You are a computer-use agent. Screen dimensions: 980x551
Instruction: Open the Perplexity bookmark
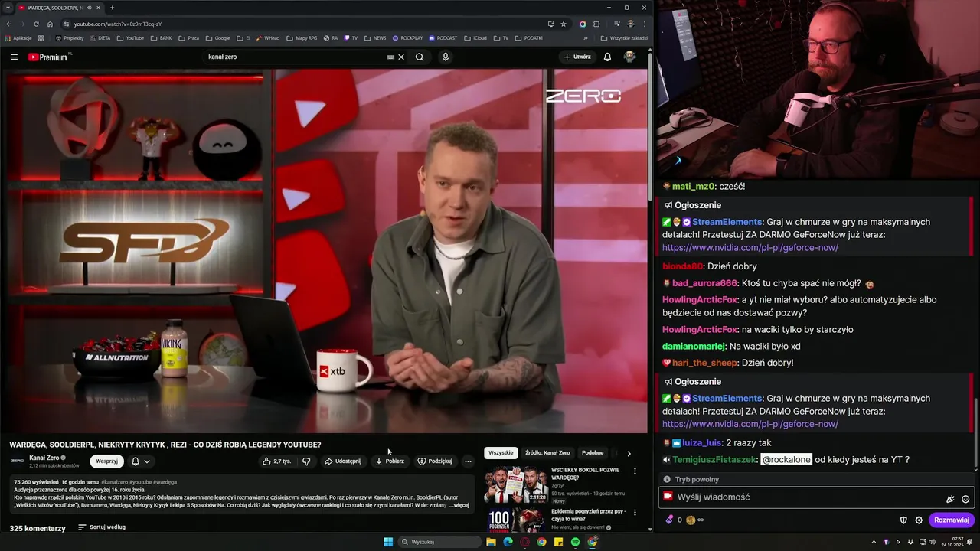tap(70, 38)
